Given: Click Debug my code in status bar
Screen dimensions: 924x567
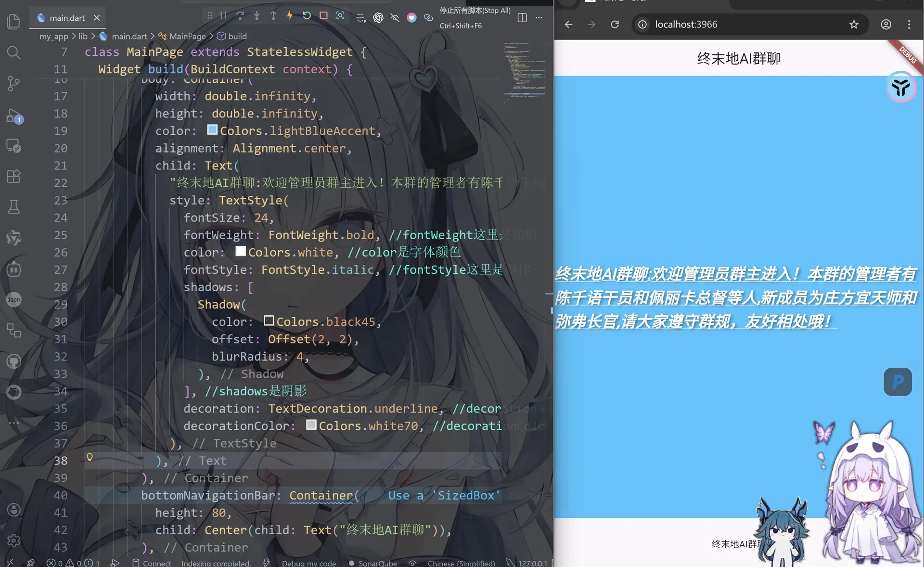Looking at the screenshot, I should point(309,563).
